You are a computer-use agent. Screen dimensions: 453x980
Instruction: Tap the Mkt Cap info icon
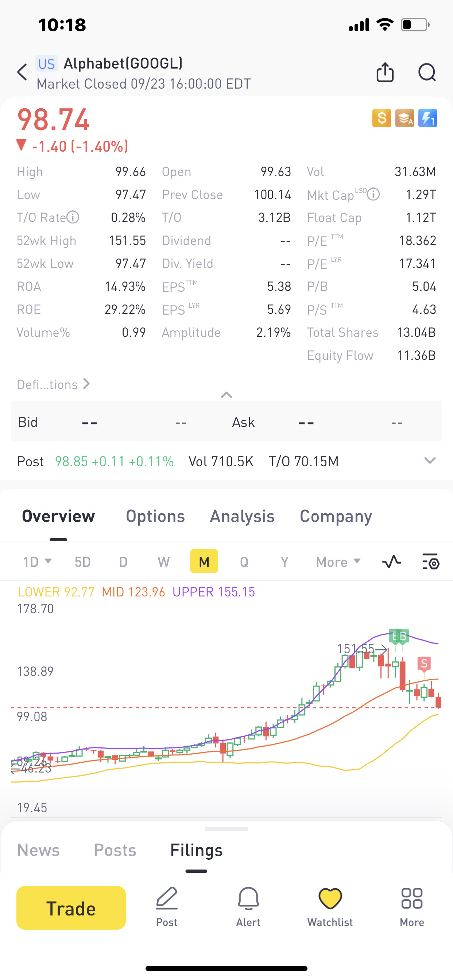(373, 194)
